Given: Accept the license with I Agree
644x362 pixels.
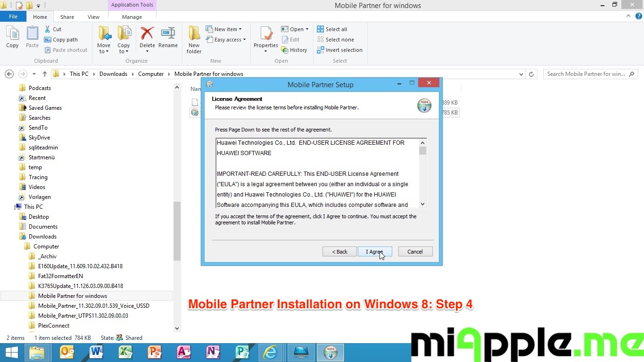Looking at the screenshot, I should click(x=375, y=252).
